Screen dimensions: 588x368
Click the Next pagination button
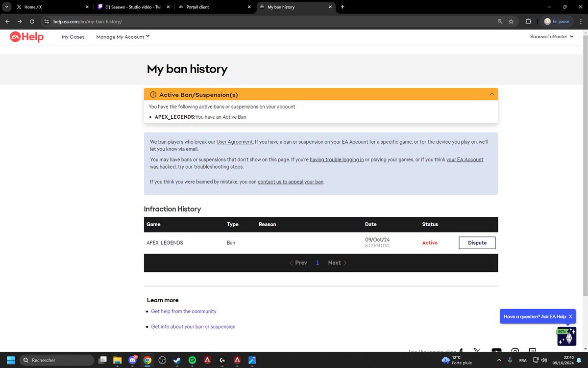pyautogui.click(x=338, y=263)
